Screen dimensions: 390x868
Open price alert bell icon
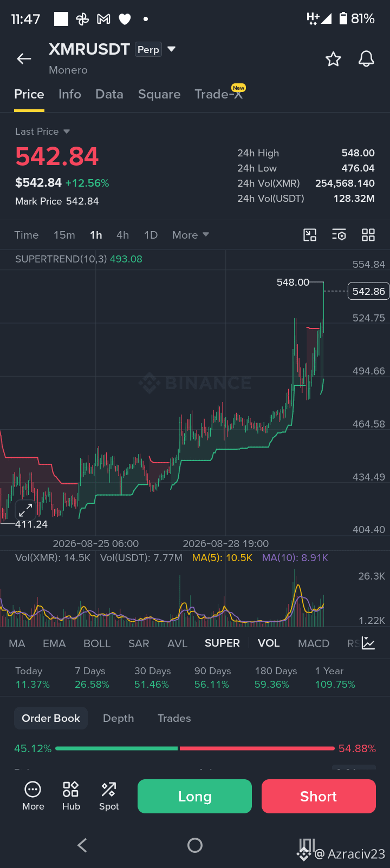click(x=366, y=59)
